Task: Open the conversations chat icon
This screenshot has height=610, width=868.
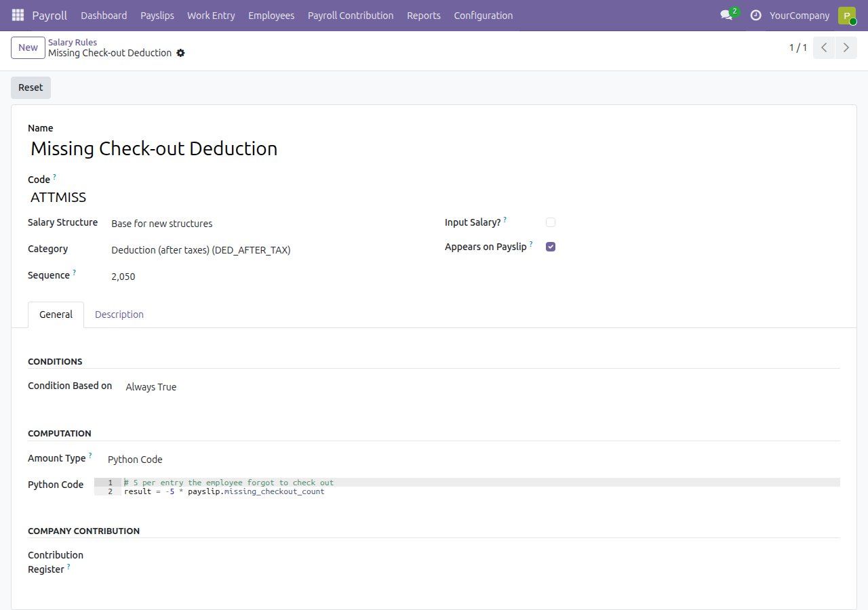Action: [x=727, y=15]
